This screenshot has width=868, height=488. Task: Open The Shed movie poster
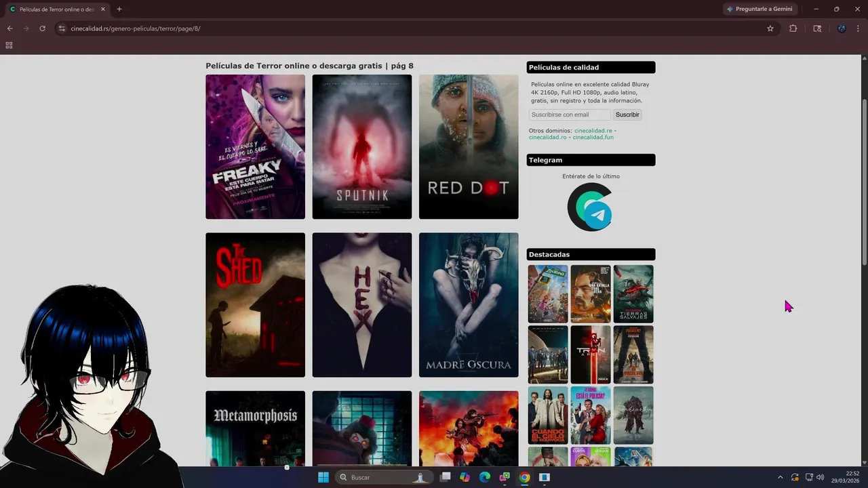pyautogui.click(x=255, y=305)
